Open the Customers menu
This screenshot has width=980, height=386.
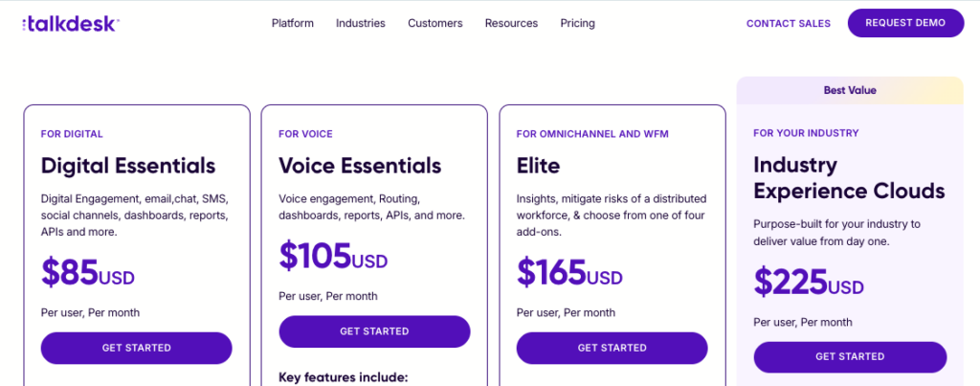point(435,23)
